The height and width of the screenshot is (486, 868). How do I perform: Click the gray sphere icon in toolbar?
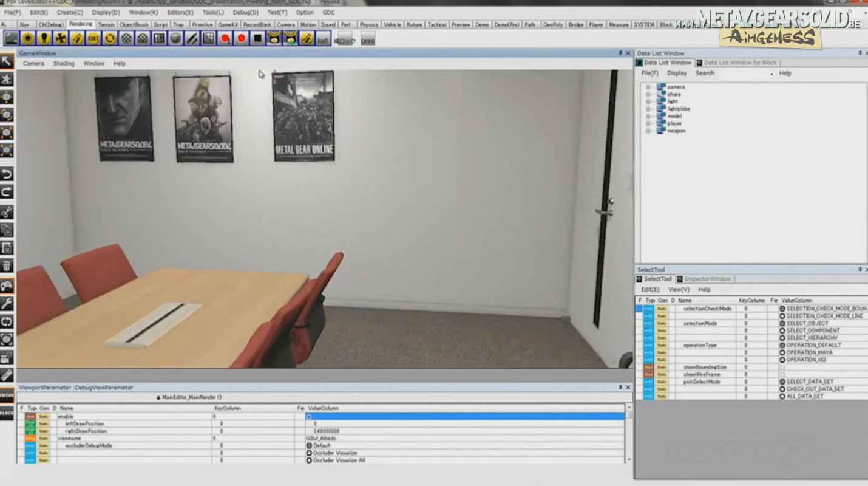(x=175, y=38)
